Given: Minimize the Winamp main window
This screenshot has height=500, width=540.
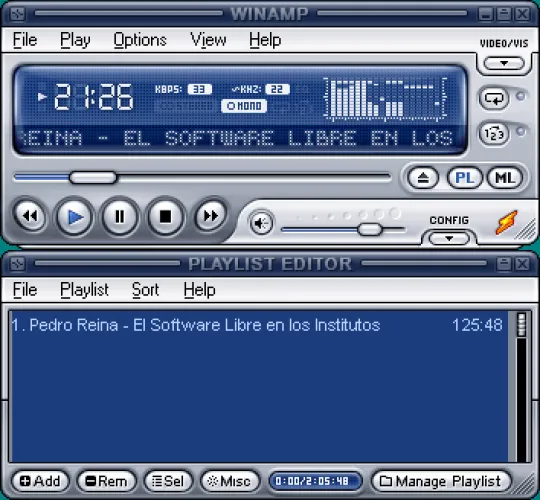Looking at the screenshot, I should point(486,14).
